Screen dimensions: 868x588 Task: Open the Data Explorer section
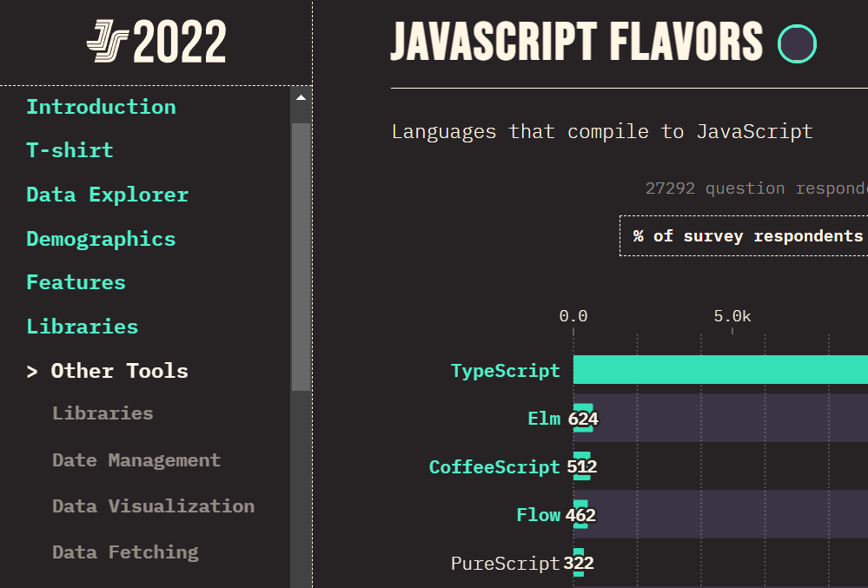pyautogui.click(x=108, y=195)
